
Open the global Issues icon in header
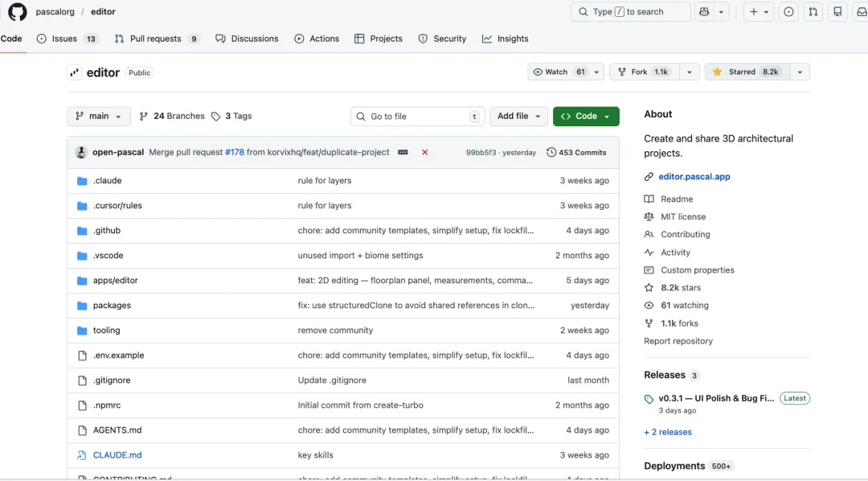pyautogui.click(x=788, y=12)
